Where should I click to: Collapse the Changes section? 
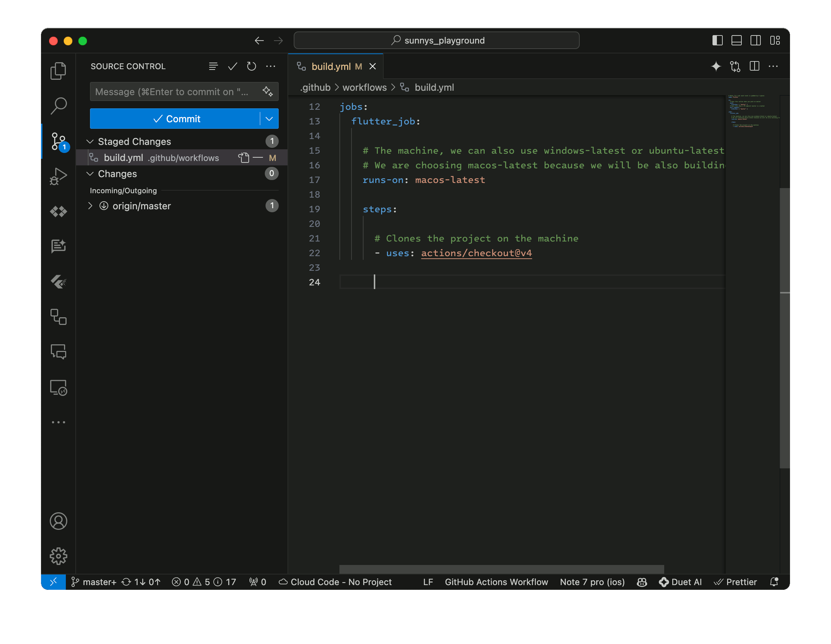pyautogui.click(x=90, y=173)
